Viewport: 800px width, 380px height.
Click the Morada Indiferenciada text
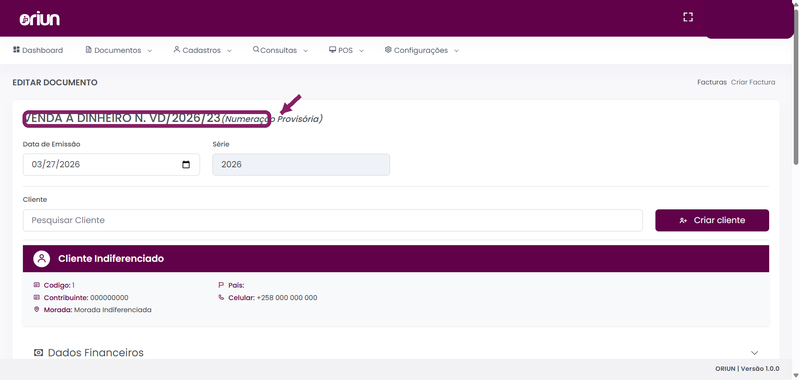click(113, 310)
